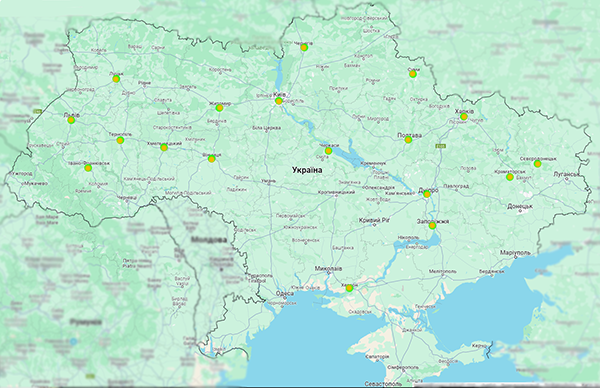Select the orange marker at Чернігів
The width and height of the screenshot is (600, 388).
pos(304,47)
